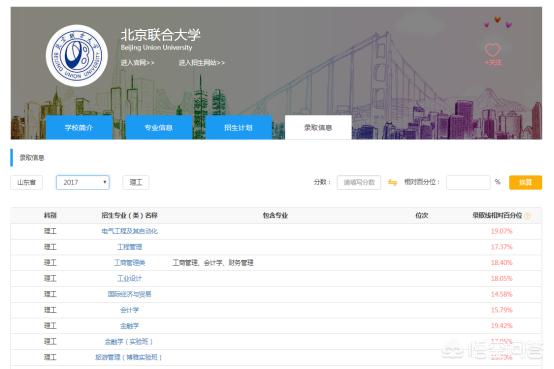Image resolution: width=554 pixels, height=369 pixels.
Task: Open the 进入招生网站>> link
Action: (201, 63)
